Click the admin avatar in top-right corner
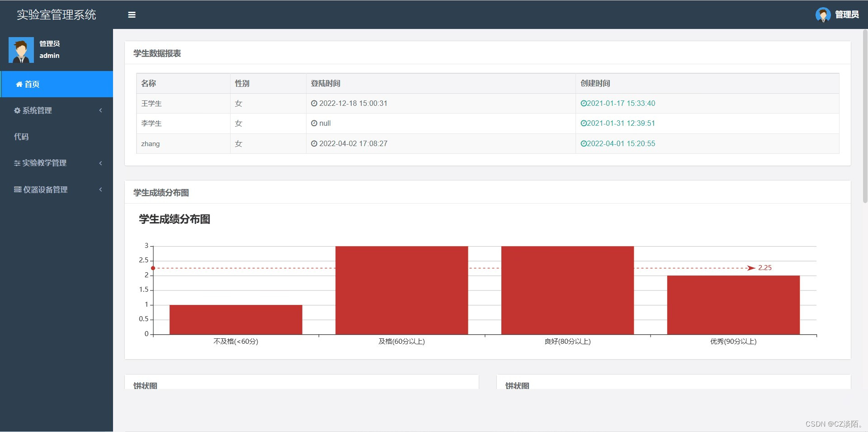This screenshot has height=432, width=868. point(823,14)
